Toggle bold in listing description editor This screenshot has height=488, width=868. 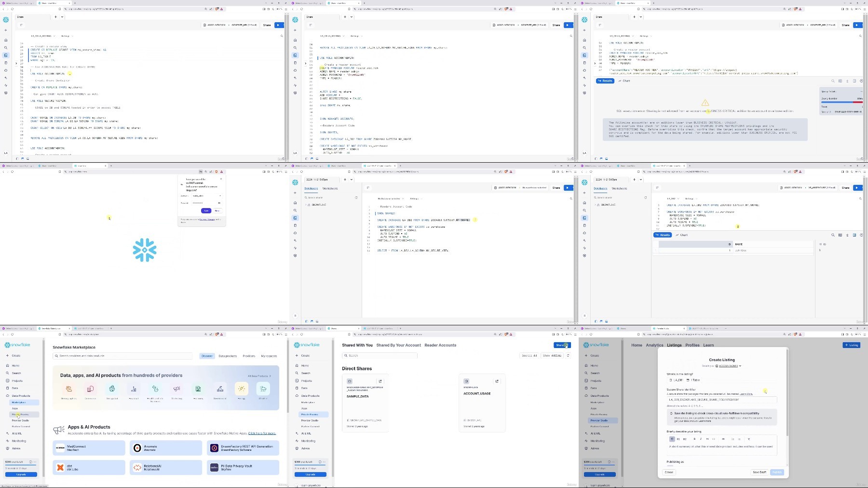click(x=694, y=439)
